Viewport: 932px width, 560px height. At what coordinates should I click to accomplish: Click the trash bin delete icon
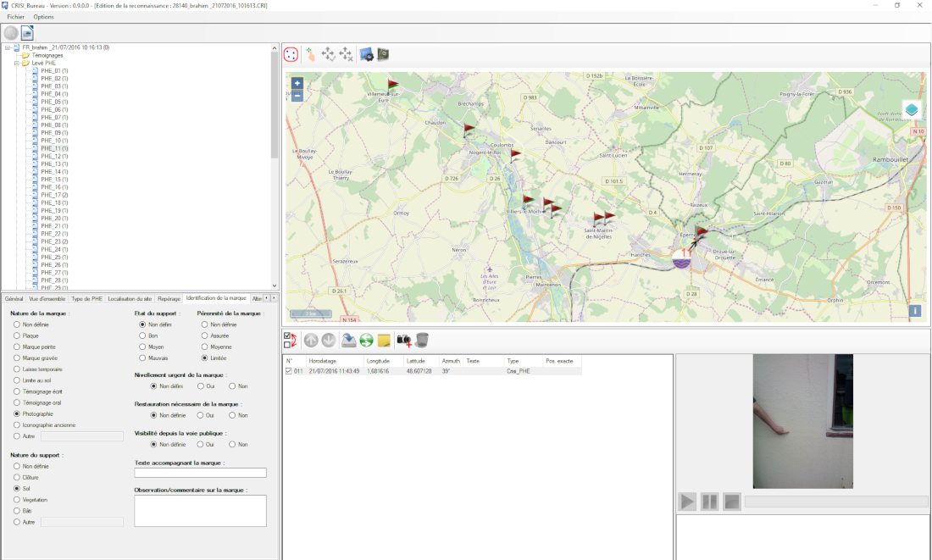[422, 341]
